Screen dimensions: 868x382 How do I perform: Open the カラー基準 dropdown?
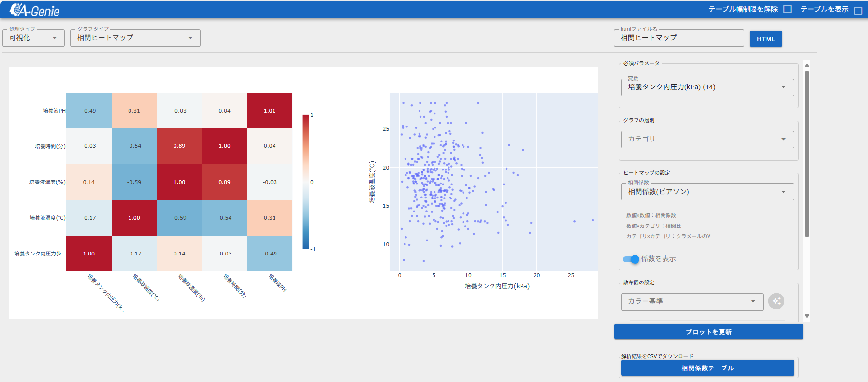coord(692,301)
